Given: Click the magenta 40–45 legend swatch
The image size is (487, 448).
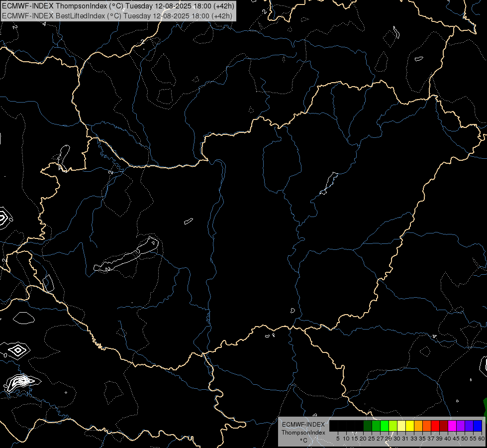Looking at the screenshot, I should click(x=452, y=426).
